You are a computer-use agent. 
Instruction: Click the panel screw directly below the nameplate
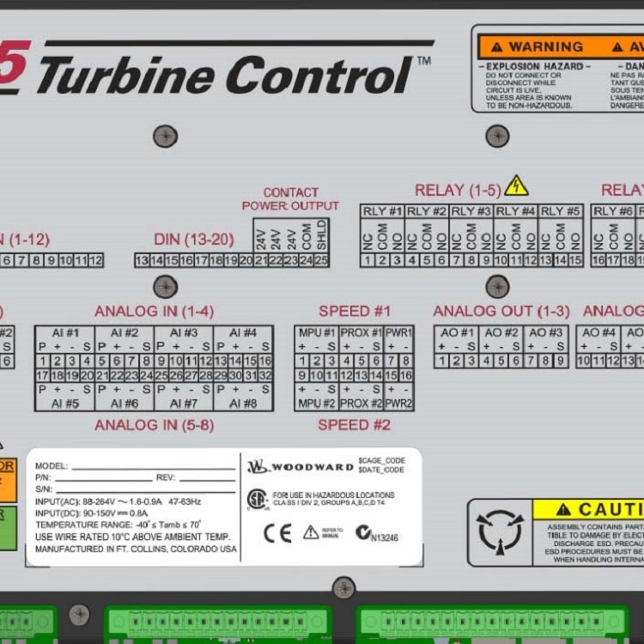343,587
